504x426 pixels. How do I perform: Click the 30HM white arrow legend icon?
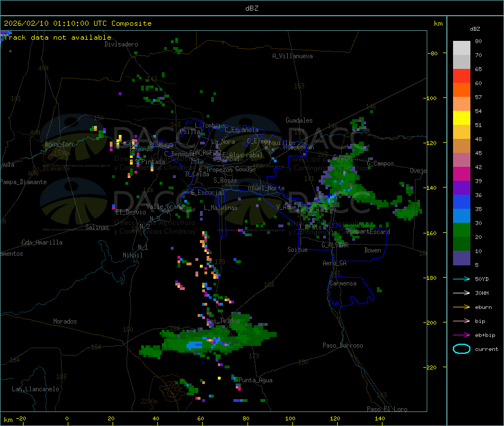tap(461, 293)
